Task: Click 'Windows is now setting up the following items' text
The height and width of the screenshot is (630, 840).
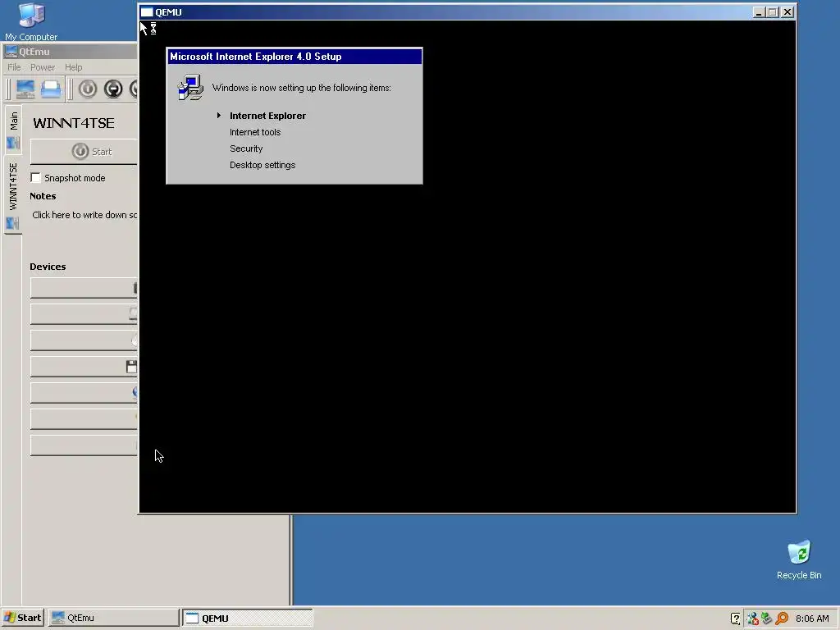Action: coord(302,88)
